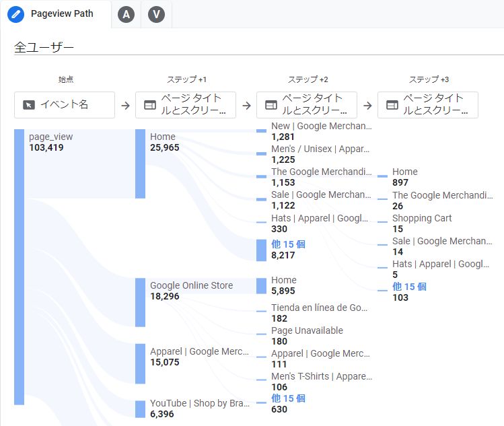
Task: Select The Google Merchandi... 26 node in step +3
Action: pyautogui.click(x=382, y=199)
